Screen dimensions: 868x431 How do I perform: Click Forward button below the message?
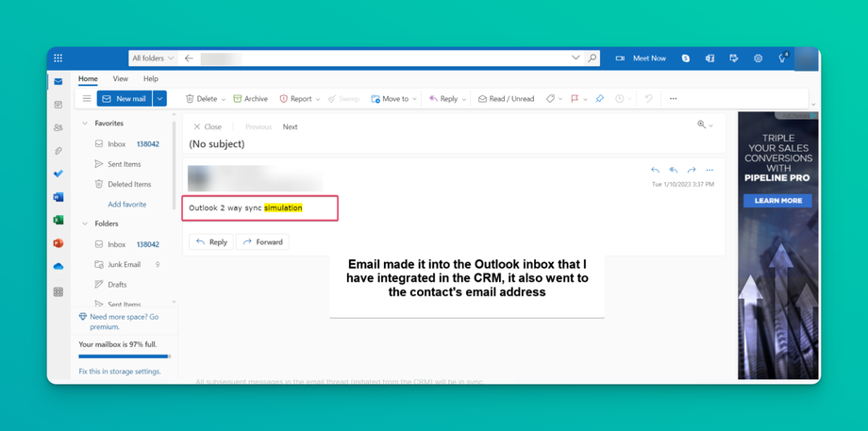click(263, 241)
